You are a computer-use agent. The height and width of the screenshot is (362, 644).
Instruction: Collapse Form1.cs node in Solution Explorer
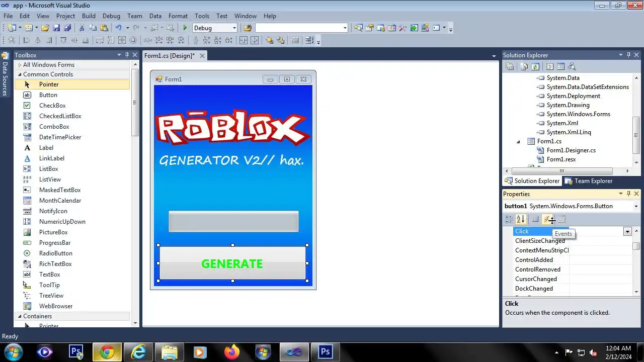[518, 141]
